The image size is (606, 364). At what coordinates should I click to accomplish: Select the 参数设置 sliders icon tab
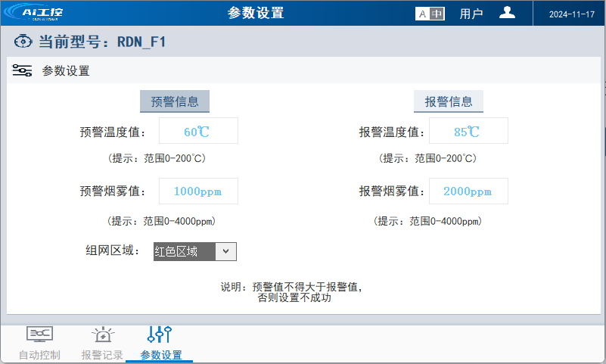[x=159, y=334]
